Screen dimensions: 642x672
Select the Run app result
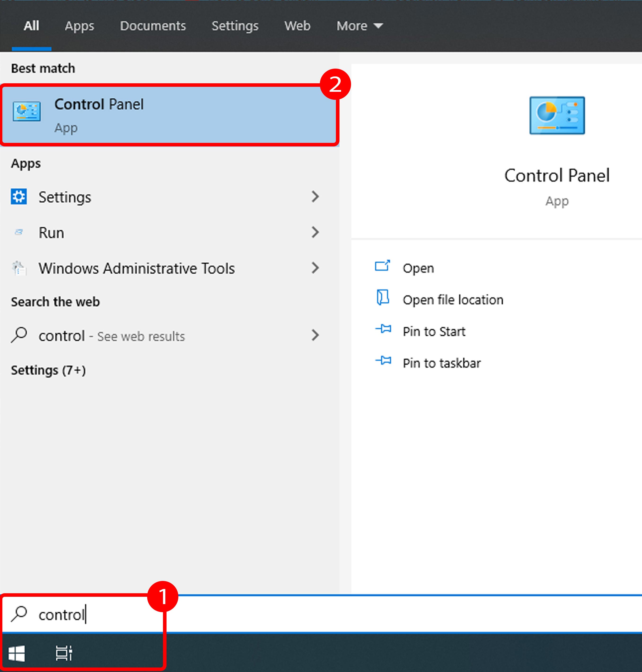coord(169,232)
